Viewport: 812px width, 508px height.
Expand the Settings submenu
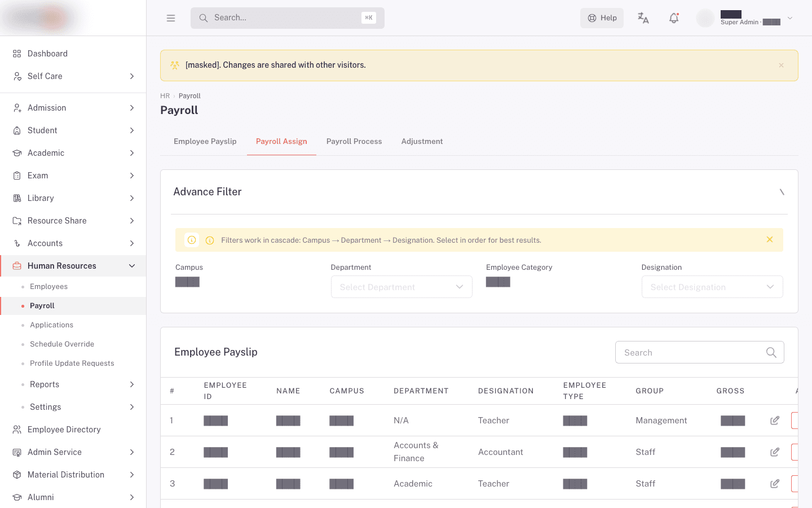(73, 407)
